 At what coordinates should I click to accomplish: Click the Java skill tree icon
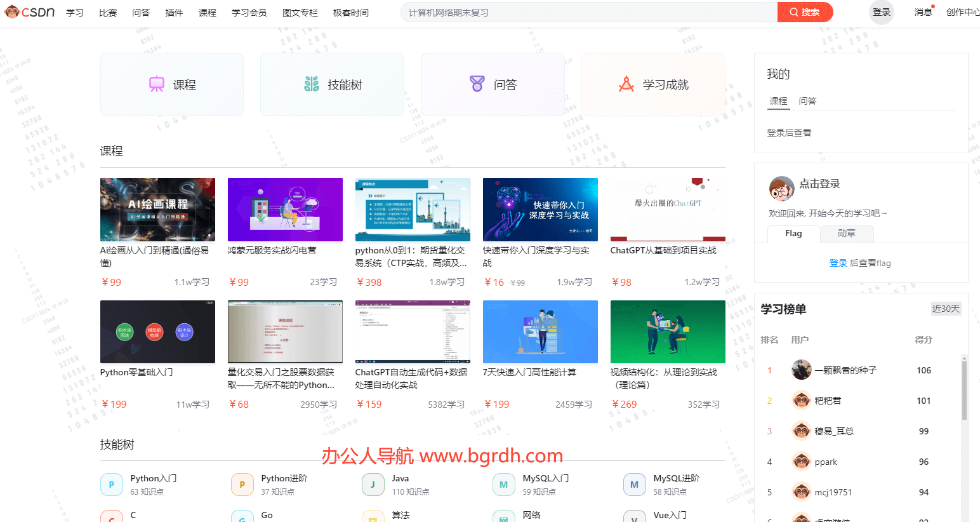(373, 484)
